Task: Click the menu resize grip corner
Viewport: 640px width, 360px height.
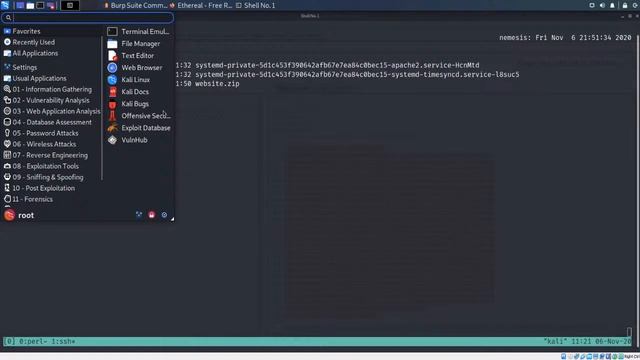Action: point(172,219)
